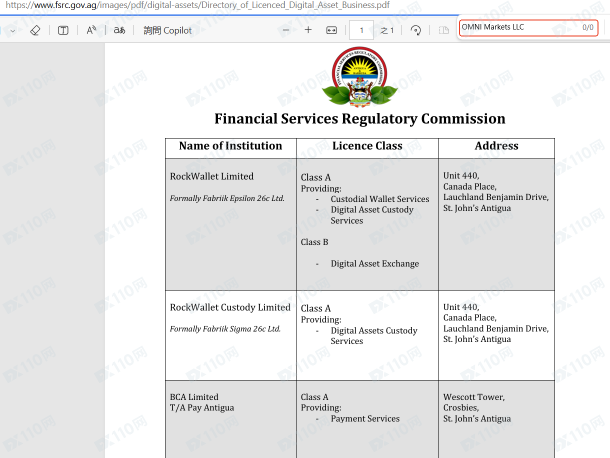Select text Formally Fabriik Sigma 26c Ltd.

pyautogui.click(x=225, y=329)
